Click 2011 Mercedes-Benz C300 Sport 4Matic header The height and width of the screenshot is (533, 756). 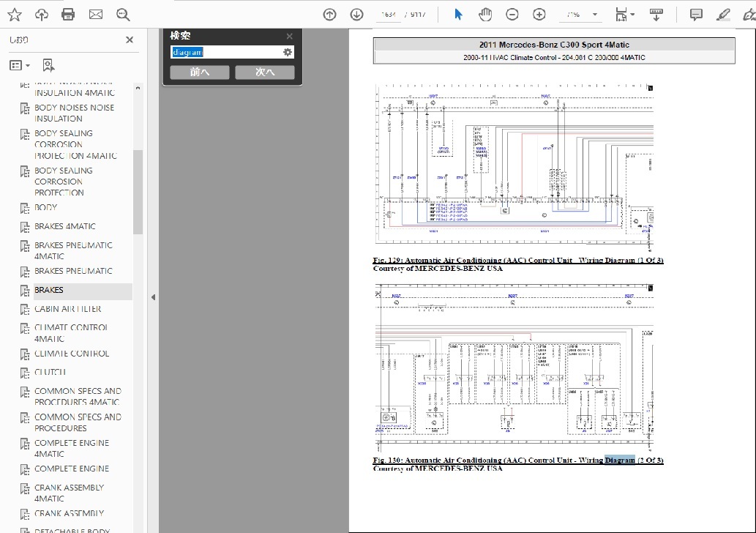pos(554,45)
